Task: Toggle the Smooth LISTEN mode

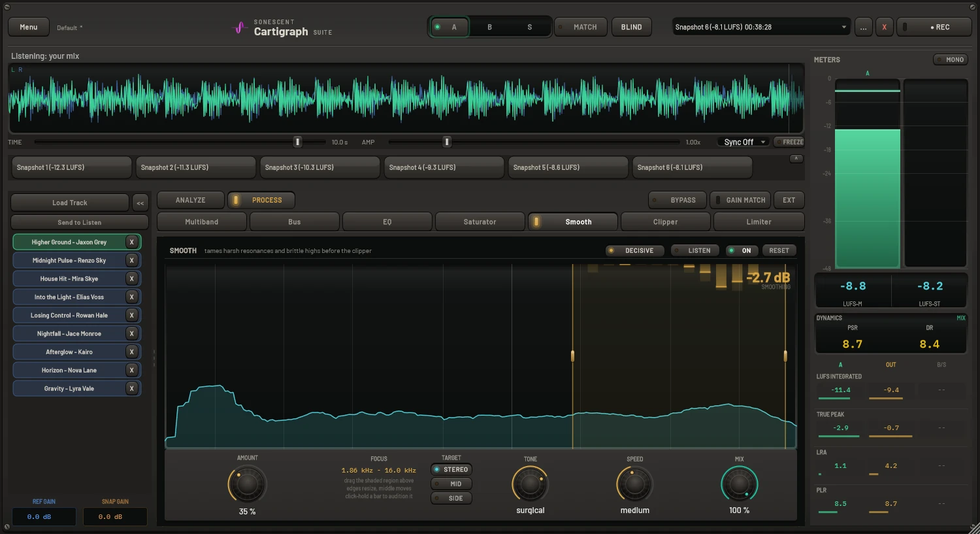Action: click(695, 250)
